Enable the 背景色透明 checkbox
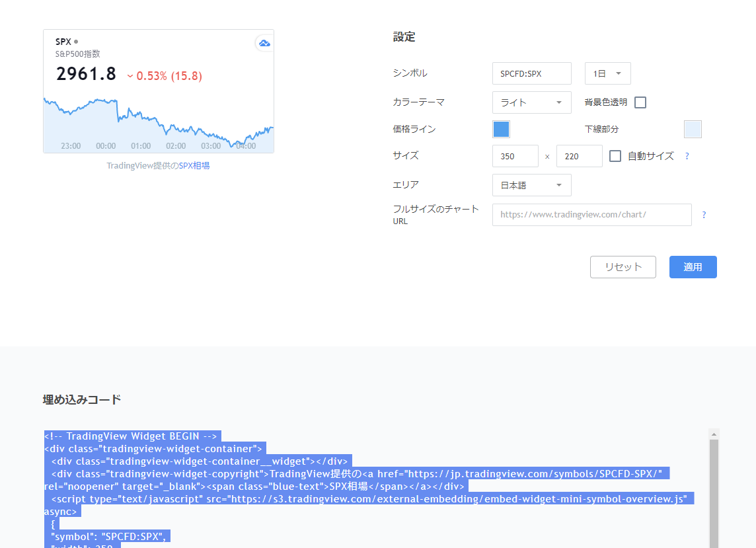 coord(640,102)
